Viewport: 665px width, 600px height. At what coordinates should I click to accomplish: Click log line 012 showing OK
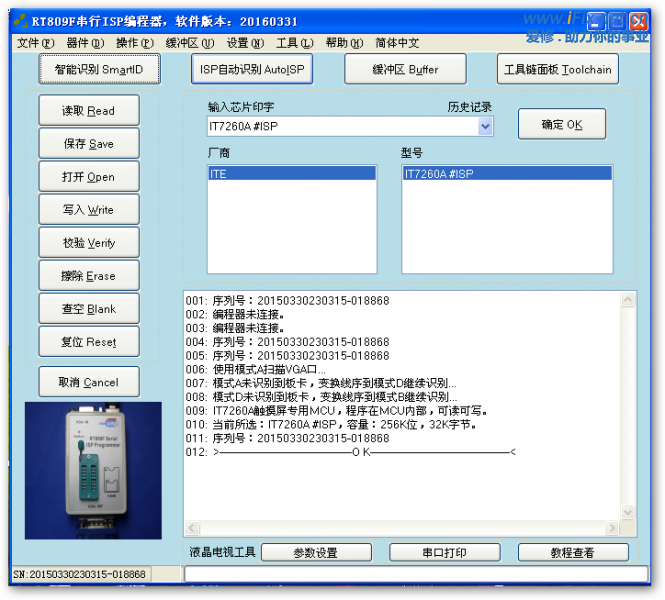coord(351,452)
